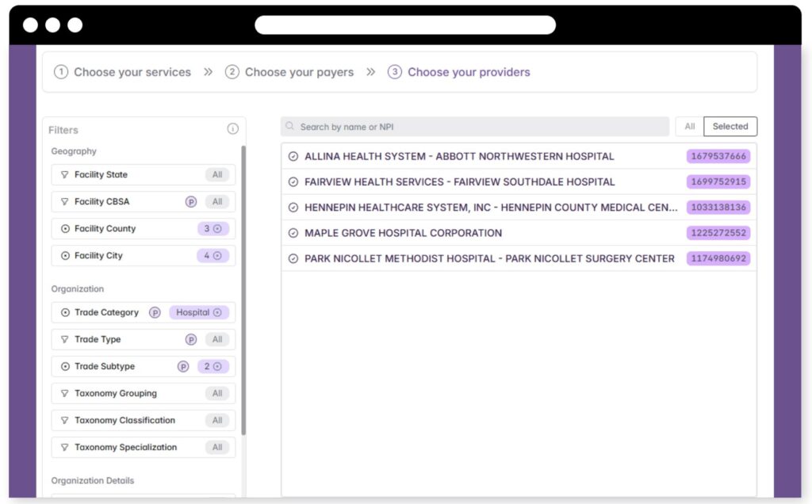Uncheck Park Nicollet Surgery Center provider
The height and width of the screenshot is (504, 812).
[293, 258]
